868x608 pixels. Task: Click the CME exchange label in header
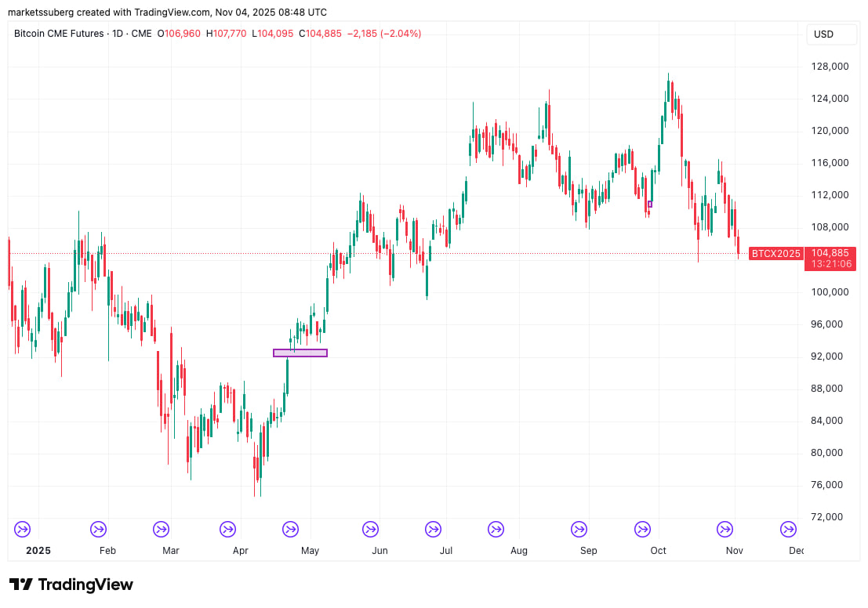[142, 34]
